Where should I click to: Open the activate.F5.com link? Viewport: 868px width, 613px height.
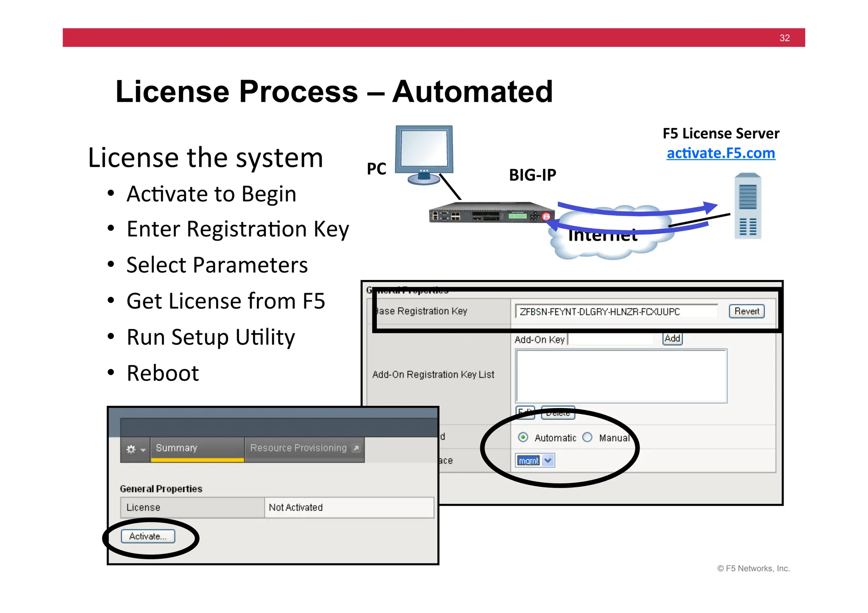721,153
